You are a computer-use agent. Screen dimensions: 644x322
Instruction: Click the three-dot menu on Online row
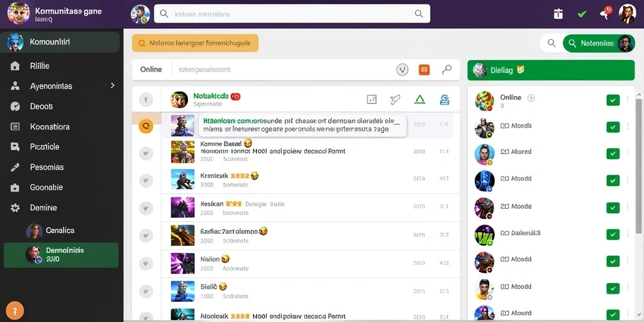pos(628,99)
